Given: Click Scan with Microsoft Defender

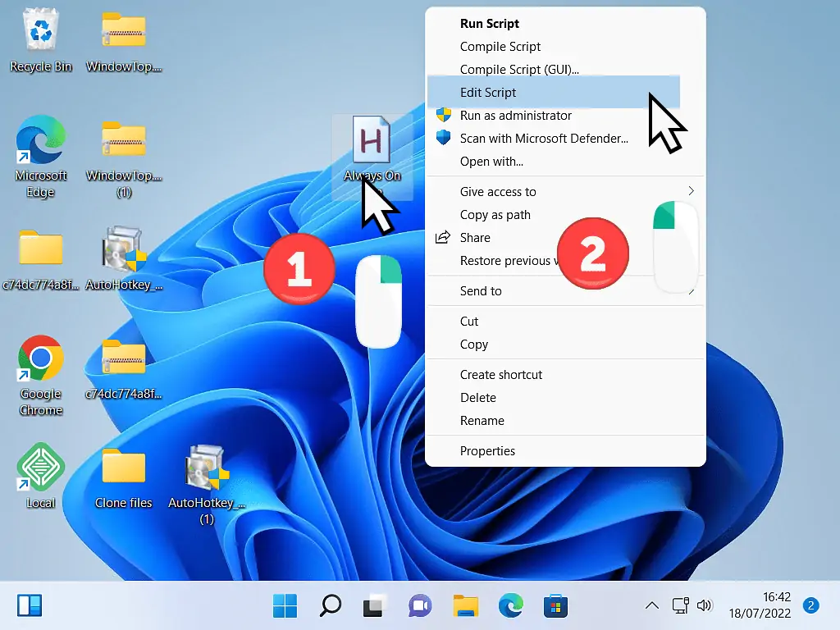Looking at the screenshot, I should coord(543,139).
